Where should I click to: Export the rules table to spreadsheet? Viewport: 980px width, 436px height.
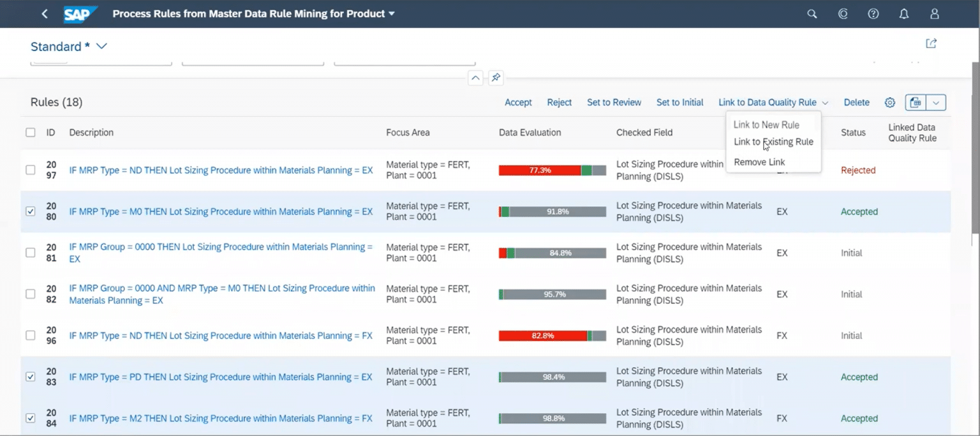(915, 102)
